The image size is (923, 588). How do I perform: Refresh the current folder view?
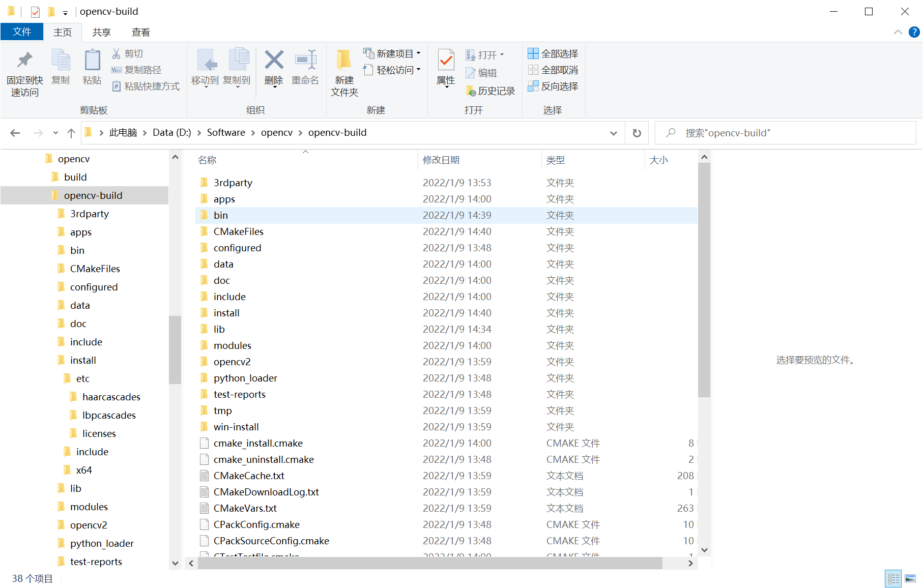point(637,133)
